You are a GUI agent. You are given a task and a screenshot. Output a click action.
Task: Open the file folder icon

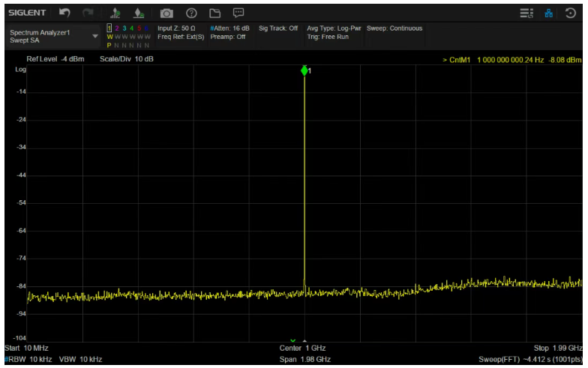click(214, 13)
